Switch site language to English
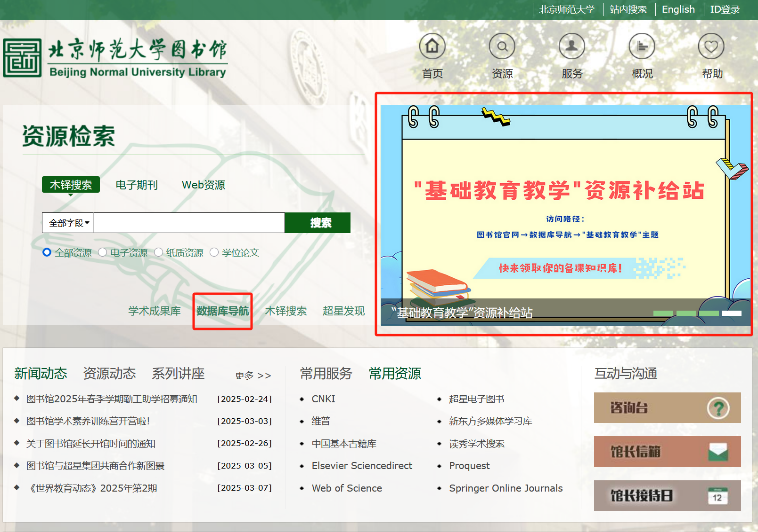The width and height of the screenshot is (758, 532). point(678,10)
